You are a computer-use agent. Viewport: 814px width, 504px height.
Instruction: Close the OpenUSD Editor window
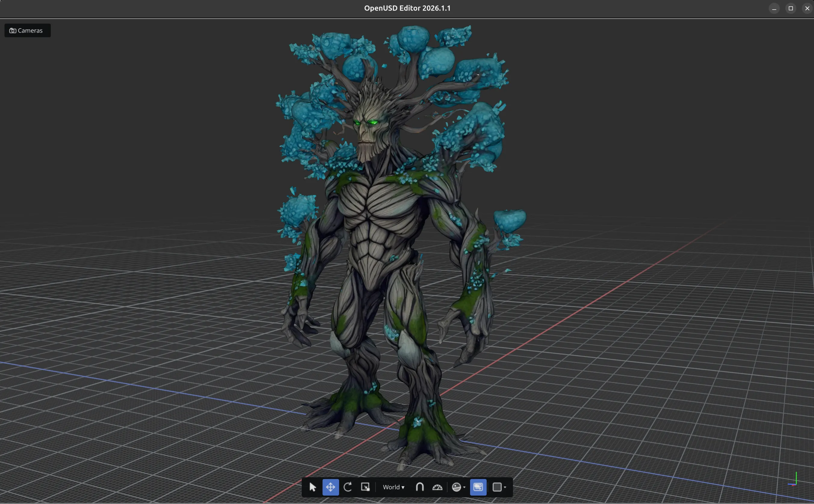[x=807, y=8]
